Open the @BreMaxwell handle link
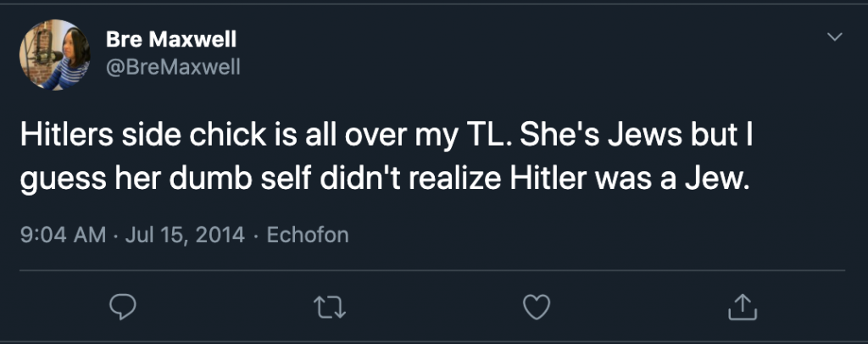The width and height of the screenshot is (868, 344). coord(174,68)
